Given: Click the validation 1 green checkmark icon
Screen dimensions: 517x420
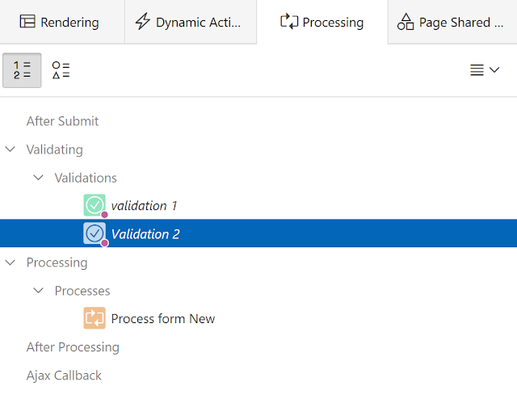Looking at the screenshot, I should click(95, 205).
